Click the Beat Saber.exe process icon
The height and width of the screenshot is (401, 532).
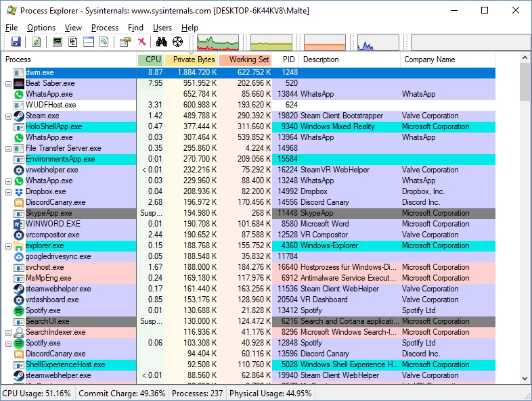pyautogui.click(x=19, y=83)
